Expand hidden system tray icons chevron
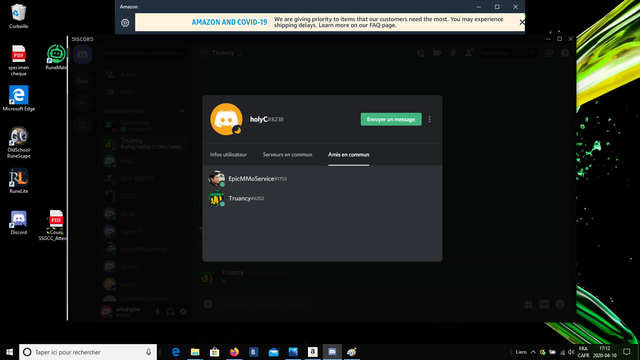Screen dimensions: 640x360 [x=533, y=352]
